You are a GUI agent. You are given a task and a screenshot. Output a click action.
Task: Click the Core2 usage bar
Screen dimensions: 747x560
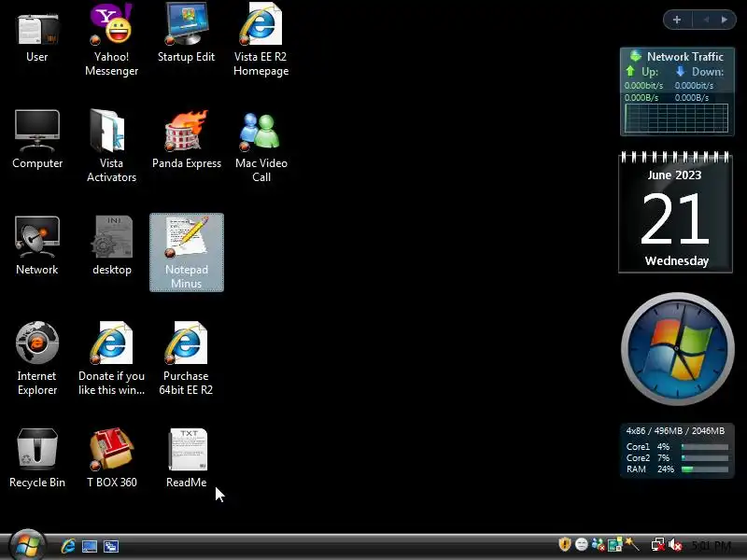pyautogui.click(x=705, y=458)
